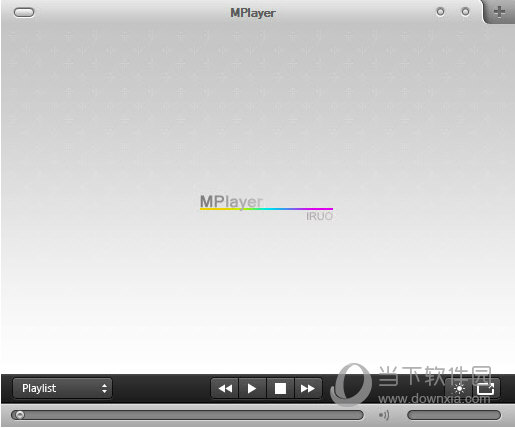515x428 pixels.
Task: Open the Playlist dropdown
Action: 62,388
